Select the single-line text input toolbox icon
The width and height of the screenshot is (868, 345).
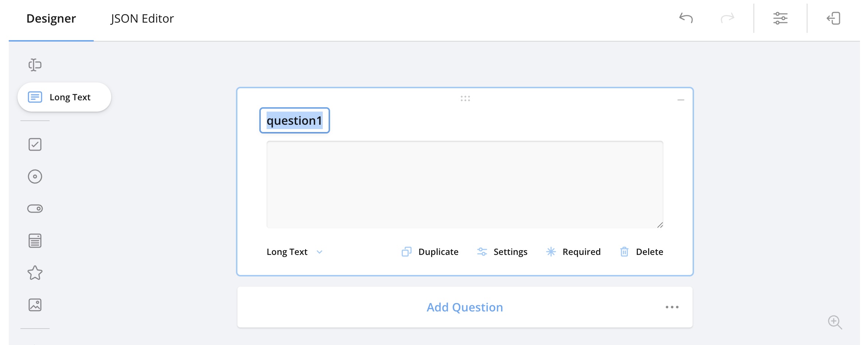pos(35,65)
